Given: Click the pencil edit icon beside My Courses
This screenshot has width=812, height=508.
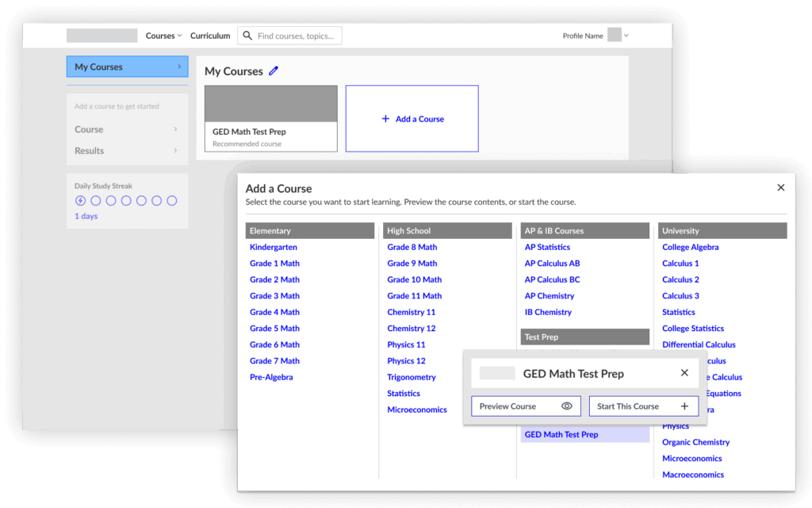Looking at the screenshot, I should 274,71.
